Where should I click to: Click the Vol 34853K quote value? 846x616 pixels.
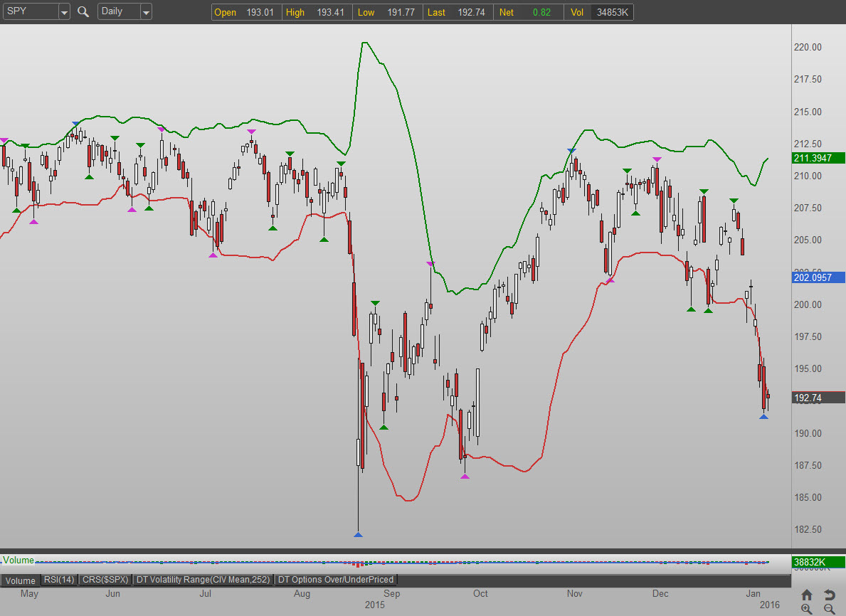[613, 12]
